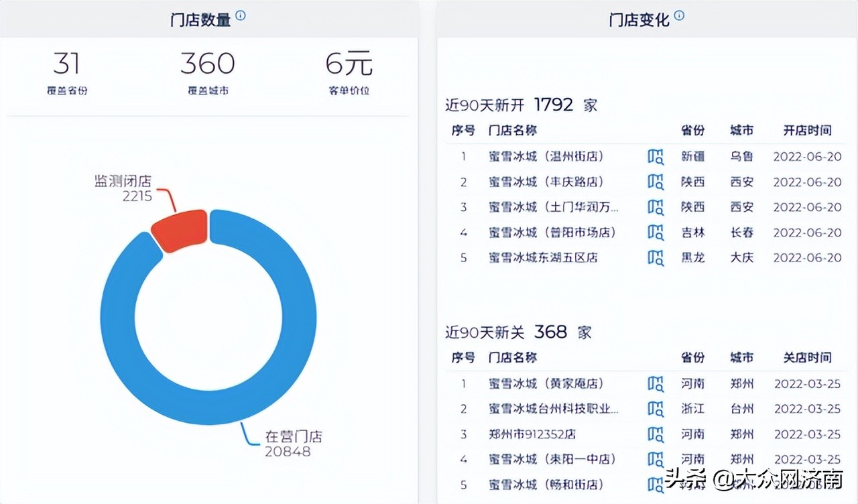Click the 开店时间 column header

(x=808, y=131)
